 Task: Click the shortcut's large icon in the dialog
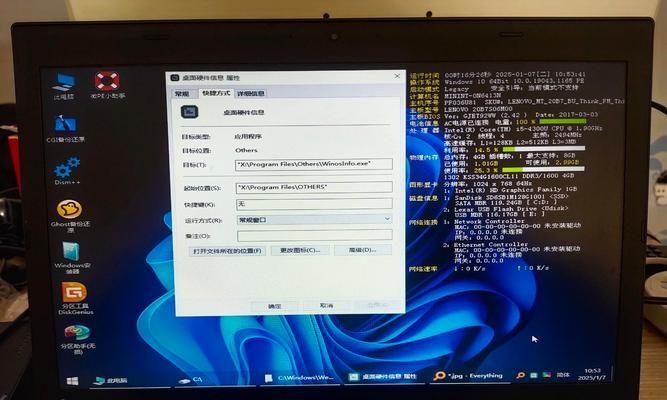[190, 112]
